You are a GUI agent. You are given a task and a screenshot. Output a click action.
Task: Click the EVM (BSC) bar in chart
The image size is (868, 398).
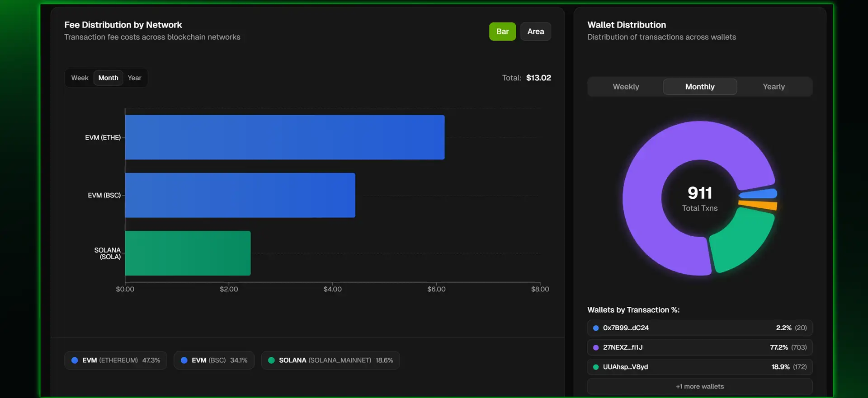(240, 195)
